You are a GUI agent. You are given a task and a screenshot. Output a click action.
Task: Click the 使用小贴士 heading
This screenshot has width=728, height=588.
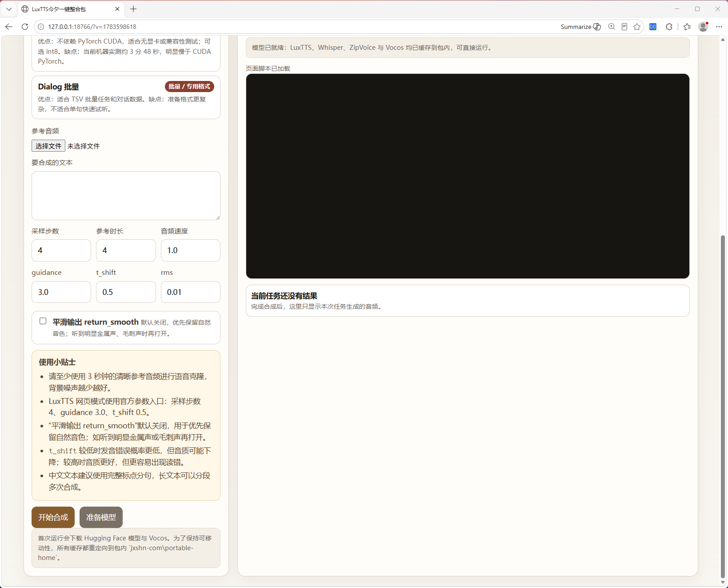57,362
